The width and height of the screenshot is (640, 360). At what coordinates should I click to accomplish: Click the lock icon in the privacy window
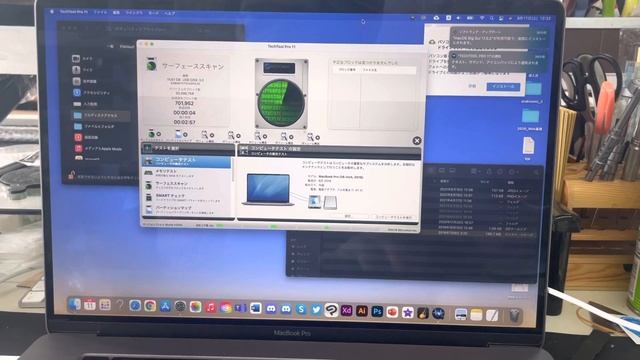pyautogui.click(x=71, y=176)
